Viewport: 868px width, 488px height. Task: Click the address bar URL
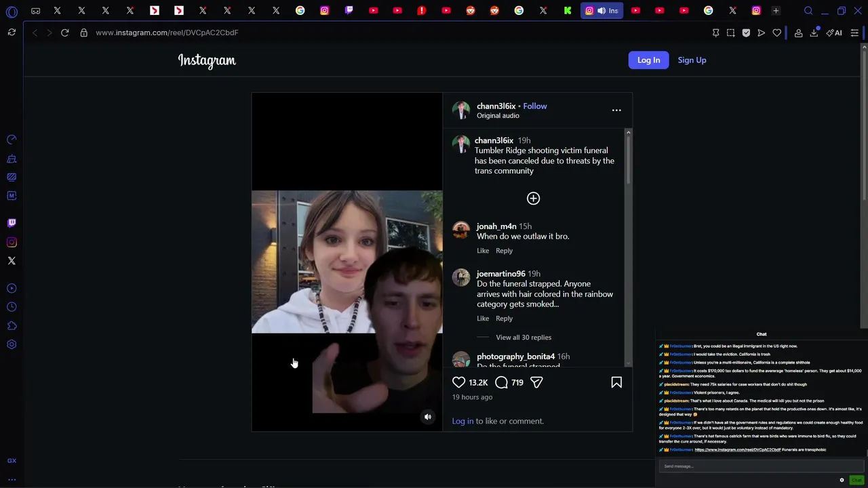click(x=167, y=33)
